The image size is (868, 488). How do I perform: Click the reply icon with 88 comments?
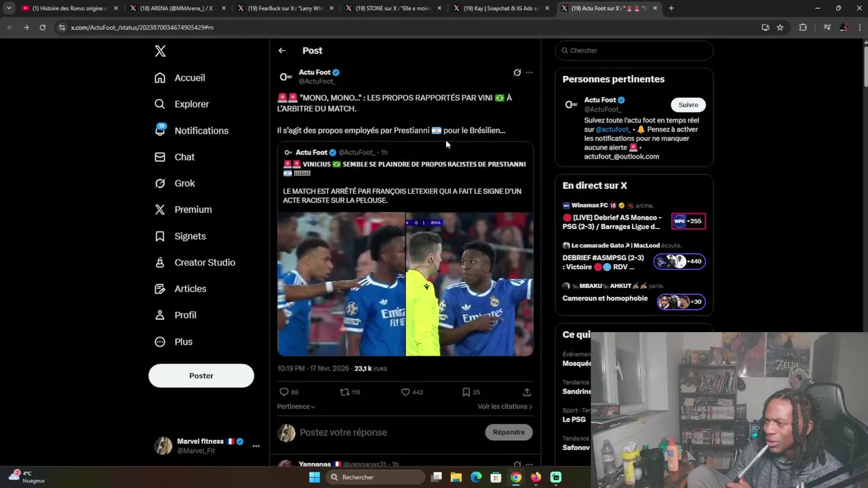(x=289, y=392)
